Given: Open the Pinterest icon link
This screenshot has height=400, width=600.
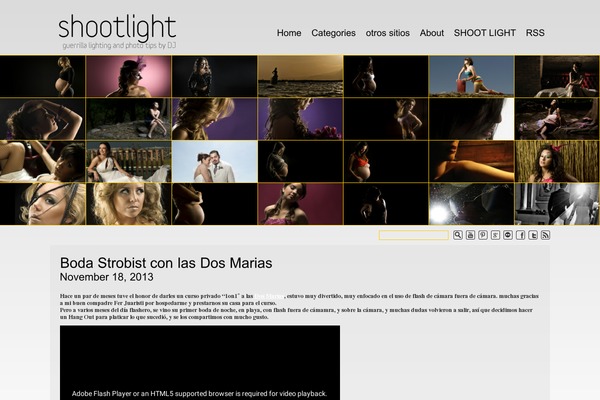Looking at the screenshot, I should [483, 235].
